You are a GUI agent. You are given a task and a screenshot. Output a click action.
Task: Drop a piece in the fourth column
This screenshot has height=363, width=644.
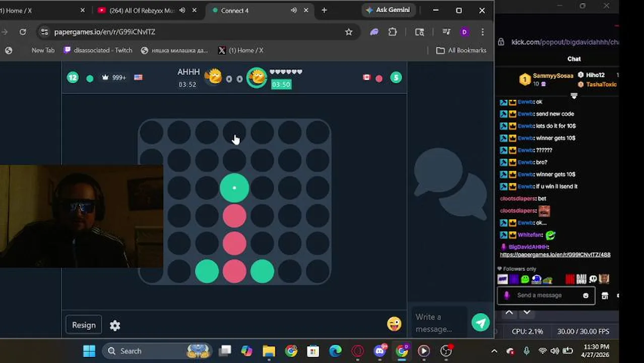234,133
